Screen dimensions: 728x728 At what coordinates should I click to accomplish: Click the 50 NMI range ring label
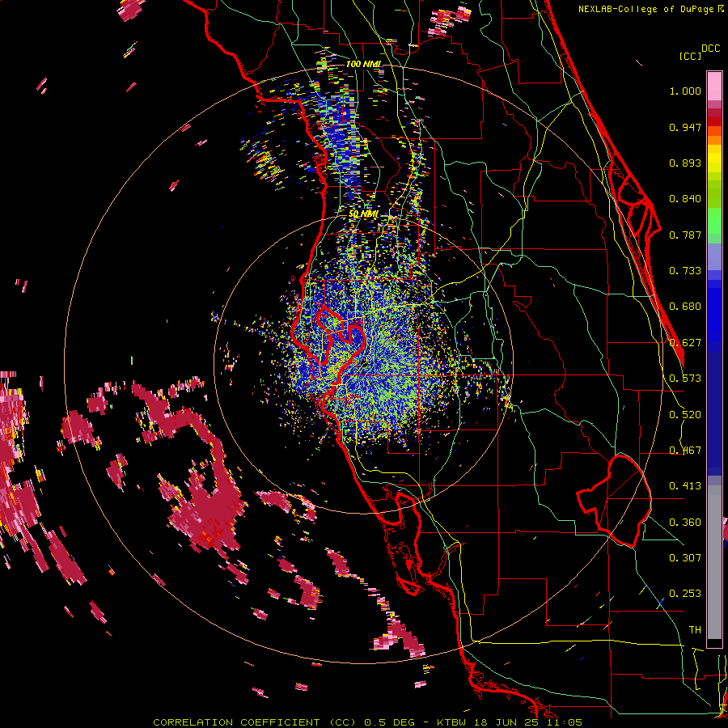pyautogui.click(x=363, y=214)
